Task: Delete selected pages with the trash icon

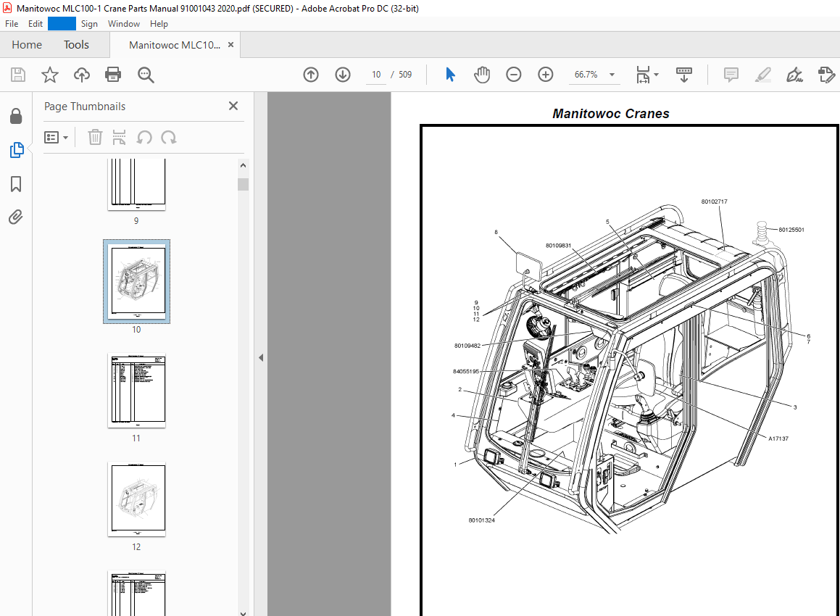Action: coord(95,137)
